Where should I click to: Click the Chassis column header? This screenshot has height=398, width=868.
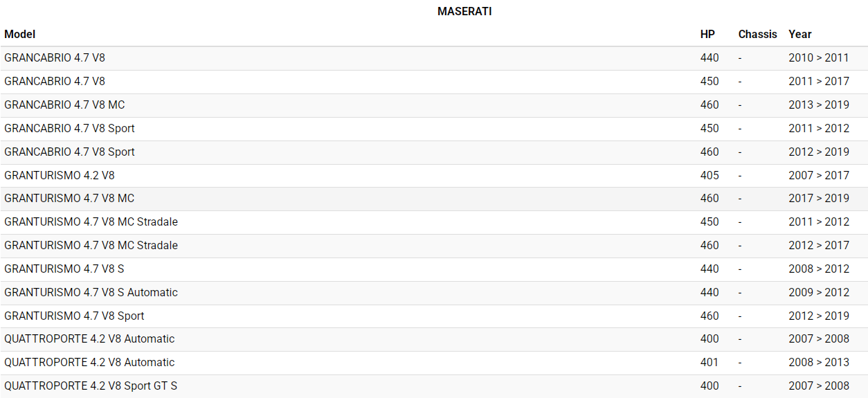[x=757, y=34]
